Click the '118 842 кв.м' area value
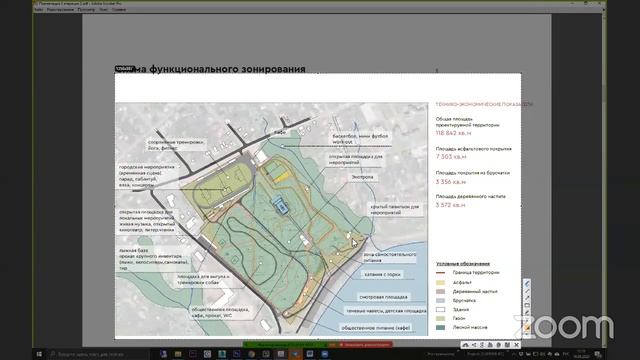This screenshot has width=640, height=360. pyautogui.click(x=453, y=133)
